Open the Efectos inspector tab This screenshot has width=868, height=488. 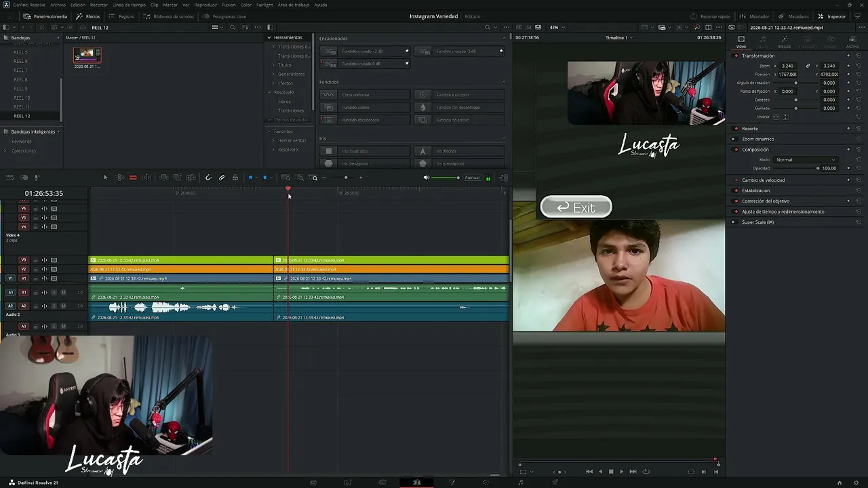pyautogui.click(x=785, y=42)
